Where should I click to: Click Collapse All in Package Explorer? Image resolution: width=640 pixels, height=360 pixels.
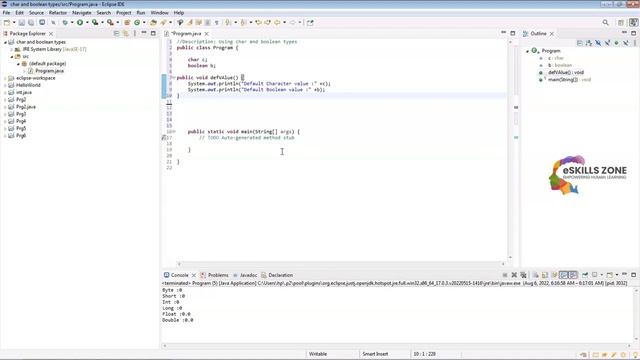[116, 33]
